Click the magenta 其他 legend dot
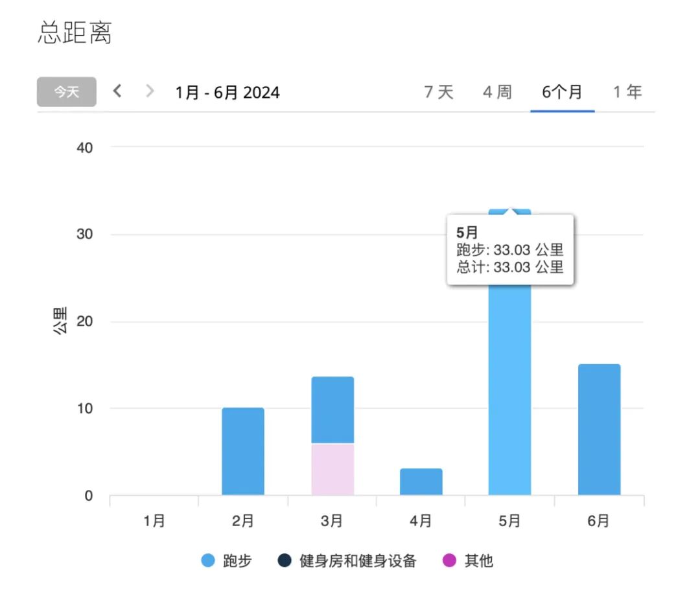This screenshot has width=700, height=589. 449,560
